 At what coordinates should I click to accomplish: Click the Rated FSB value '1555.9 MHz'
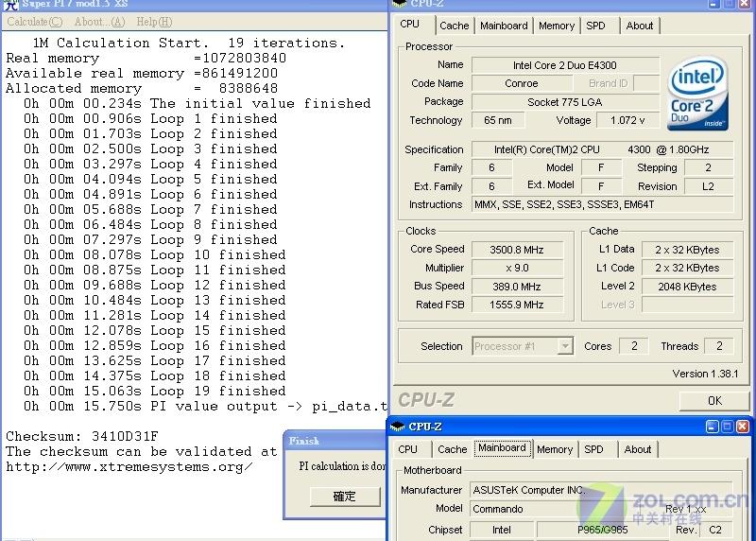point(517,305)
